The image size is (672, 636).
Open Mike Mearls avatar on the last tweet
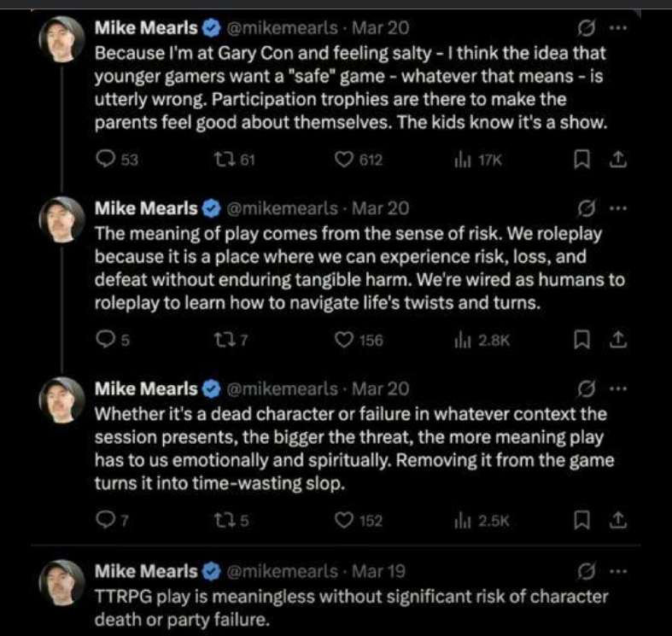(61, 582)
